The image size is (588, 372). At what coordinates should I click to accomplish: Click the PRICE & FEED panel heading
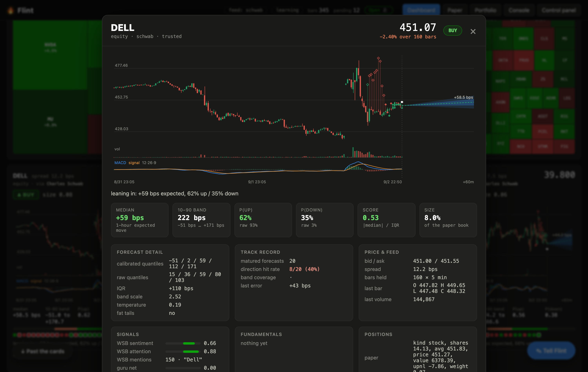click(381, 252)
